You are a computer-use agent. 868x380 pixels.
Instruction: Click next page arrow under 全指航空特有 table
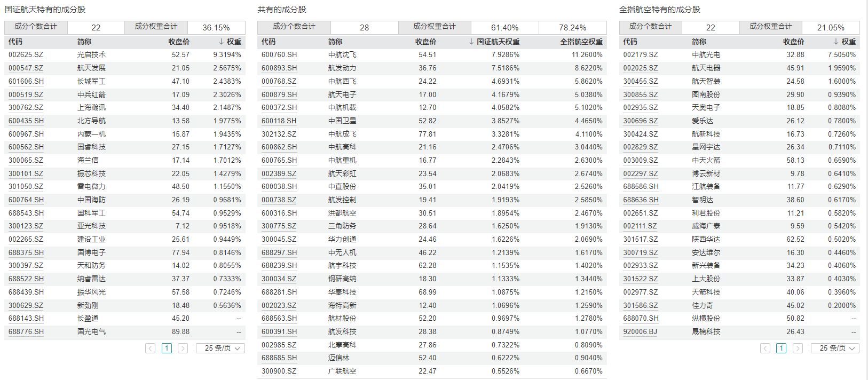(x=798, y=349)
